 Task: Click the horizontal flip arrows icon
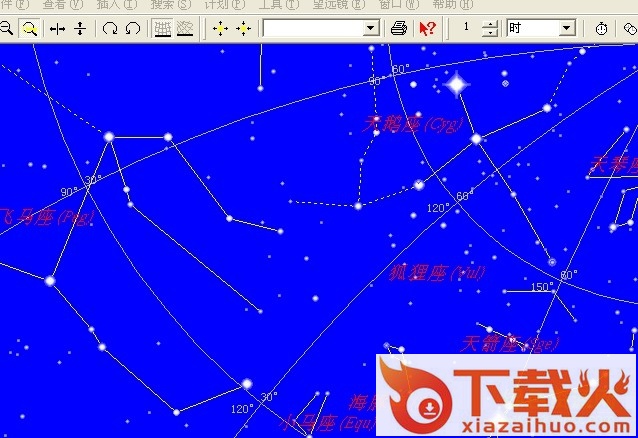point(58,29)
